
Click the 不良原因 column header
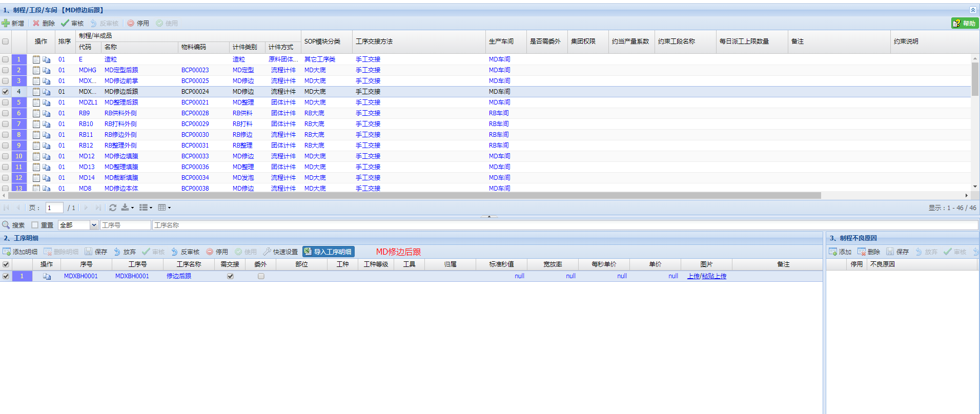pos(922,264)
